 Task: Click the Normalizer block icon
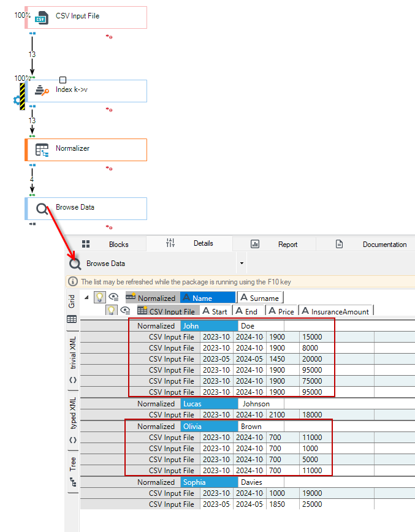pos(42,150)
